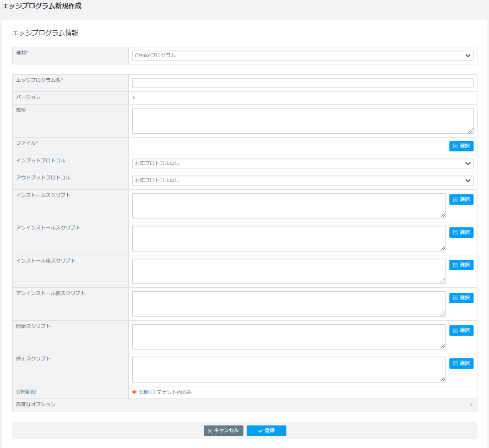Open the アウトプットプロトコル dropdown

pyautogui.click(x=302, y=181)
